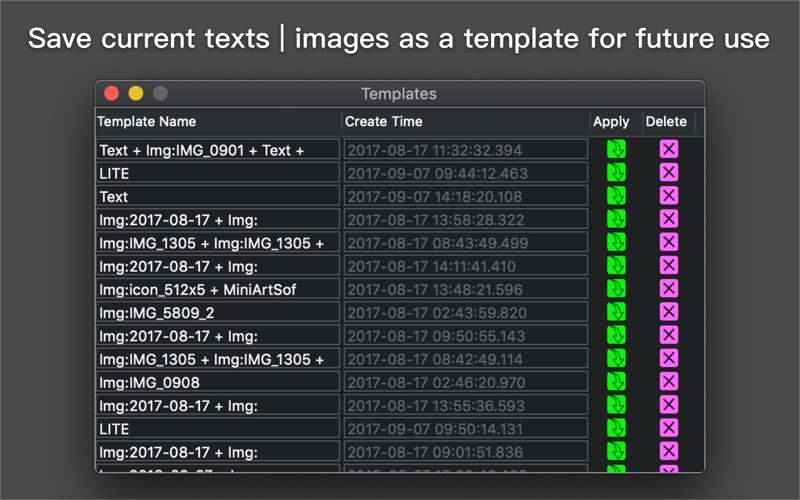Edit the Img:IMG_5809_2 name field
Viewport: 800px width, 500px height.
218,312
